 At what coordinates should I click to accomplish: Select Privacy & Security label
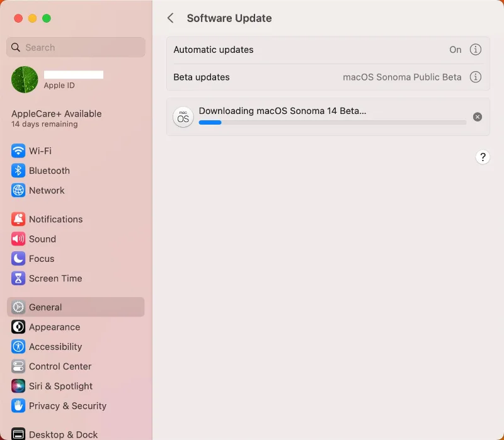pyautogui.click(x=67, y=405)
